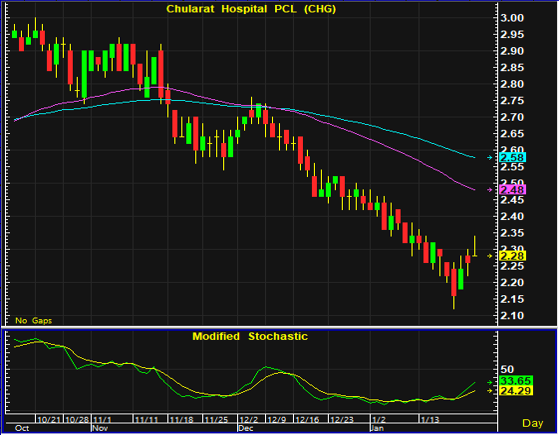Select the 1/13 date marker

[430, 419]
